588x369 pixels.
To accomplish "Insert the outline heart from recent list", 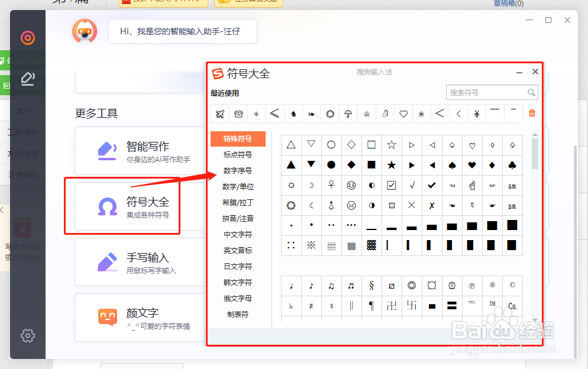I will click(403, 114).
